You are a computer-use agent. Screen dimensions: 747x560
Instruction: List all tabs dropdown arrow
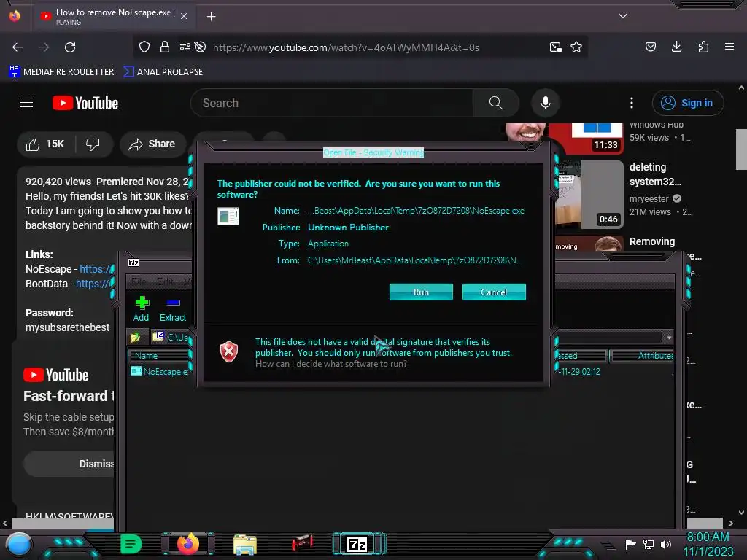point(623,16)
